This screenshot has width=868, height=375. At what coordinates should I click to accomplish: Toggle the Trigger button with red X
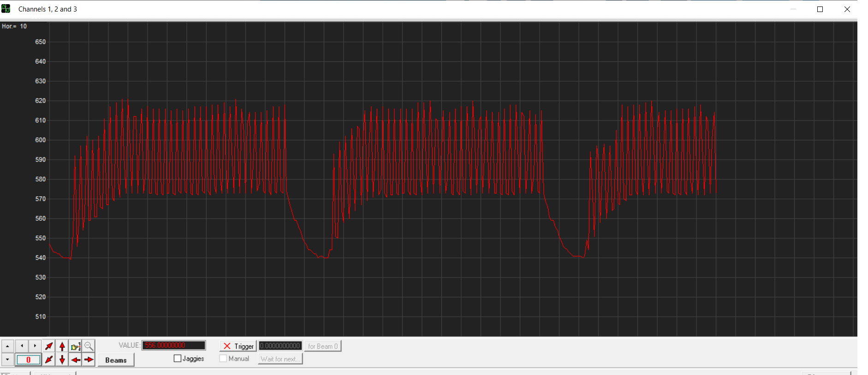coord(238,346)
